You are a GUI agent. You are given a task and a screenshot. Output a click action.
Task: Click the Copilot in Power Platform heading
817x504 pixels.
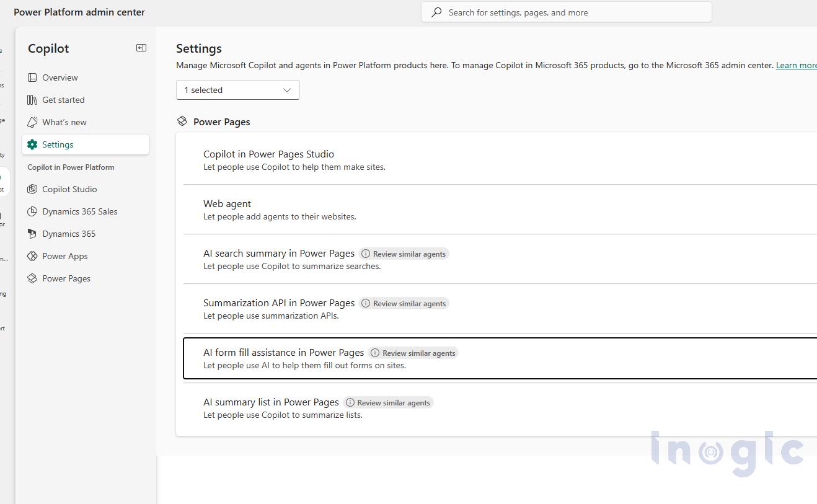point(71,167)
